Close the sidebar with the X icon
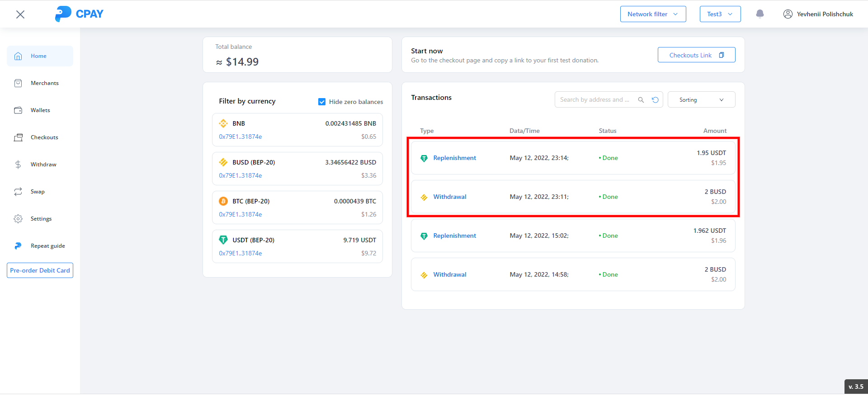This screenshot has height=396, width=868. [x=20, y=14]
